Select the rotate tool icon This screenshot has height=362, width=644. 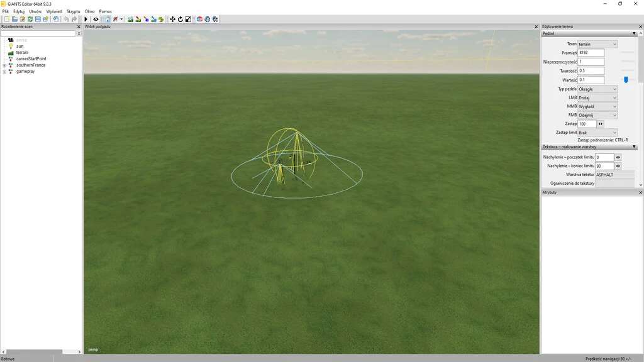[180, 19]
